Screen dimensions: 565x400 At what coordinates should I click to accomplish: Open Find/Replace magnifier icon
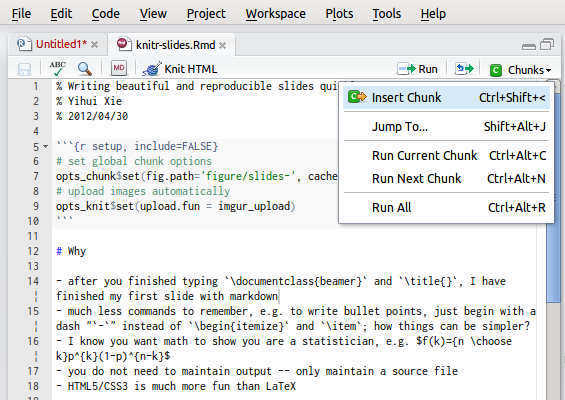tap(85, 68)
